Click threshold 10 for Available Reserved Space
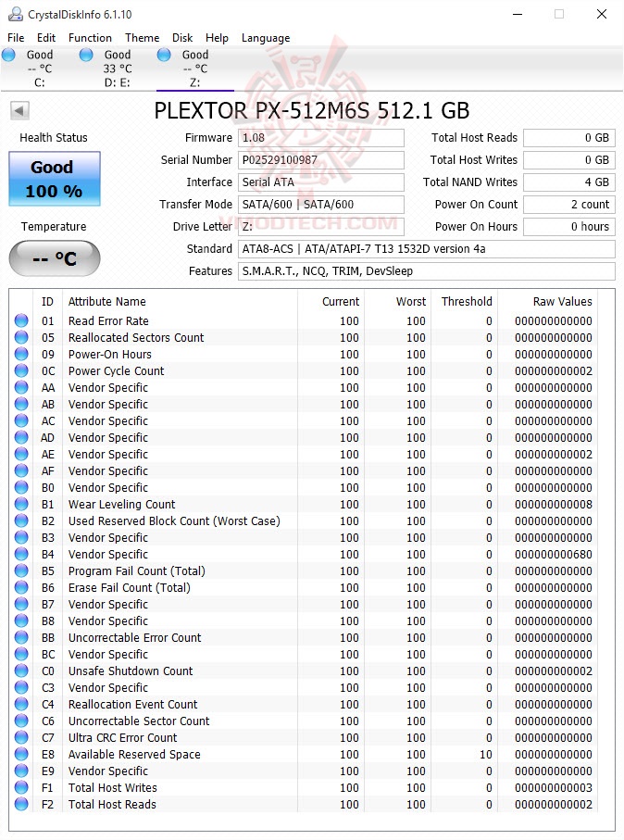 click(486, 755)
